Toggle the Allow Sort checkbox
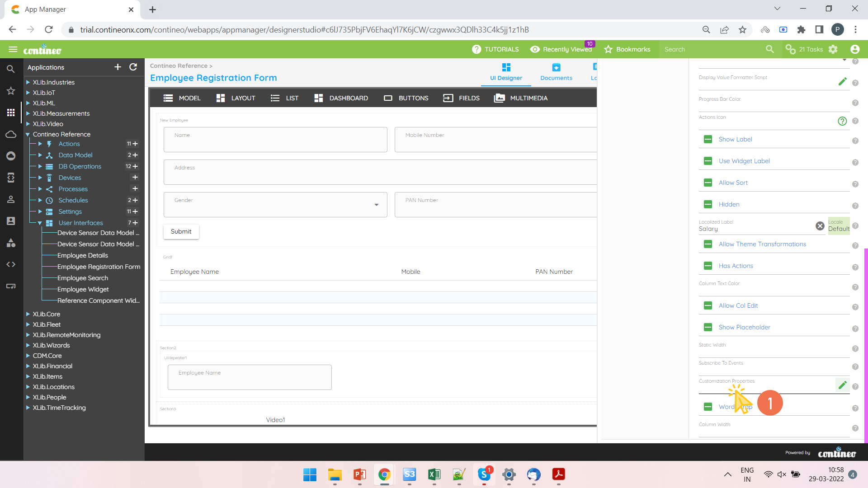This screenshot has width=868, height=488. pos(708,183)
